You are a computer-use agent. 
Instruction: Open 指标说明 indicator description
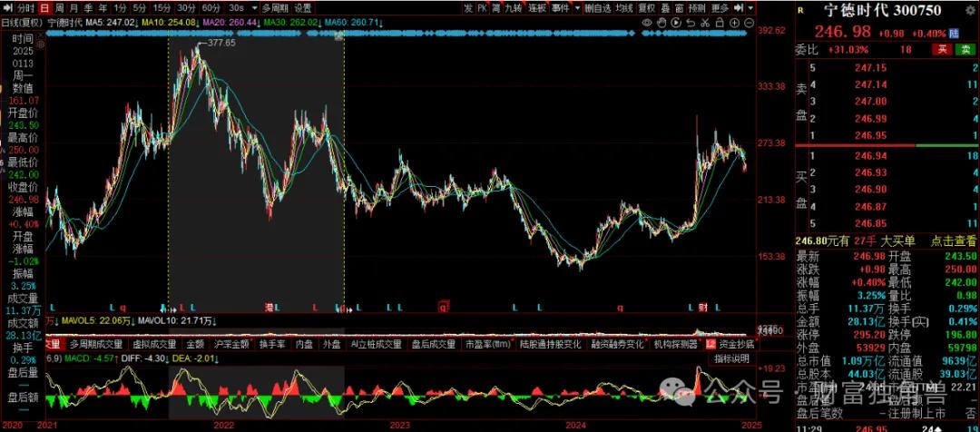732,358
